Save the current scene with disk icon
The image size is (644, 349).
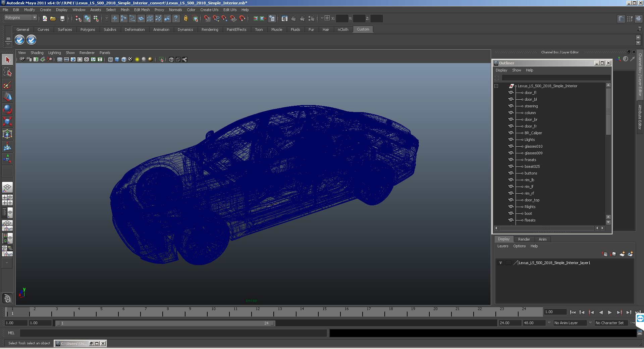pyautogui.click(x=62, y=18)
